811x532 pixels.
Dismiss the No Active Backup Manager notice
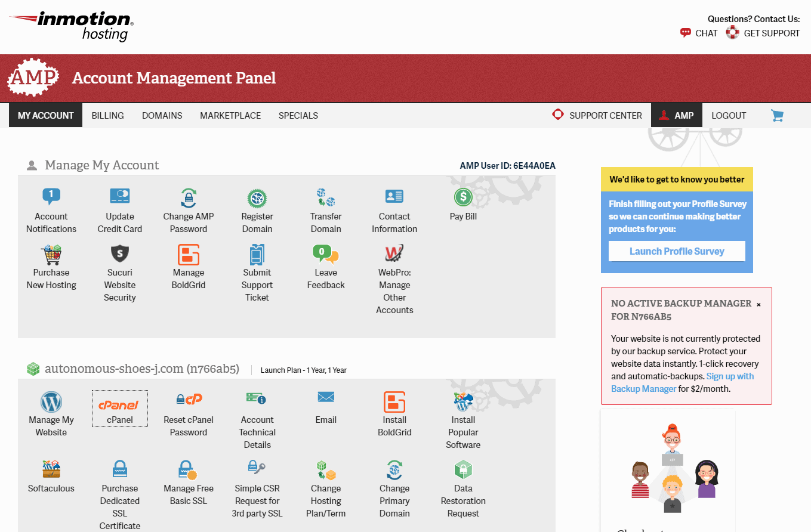pos(758,304)
